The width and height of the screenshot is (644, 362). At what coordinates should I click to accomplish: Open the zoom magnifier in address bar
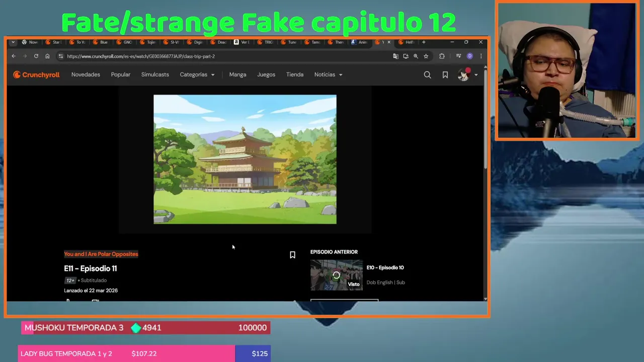[x=416, y=56]
